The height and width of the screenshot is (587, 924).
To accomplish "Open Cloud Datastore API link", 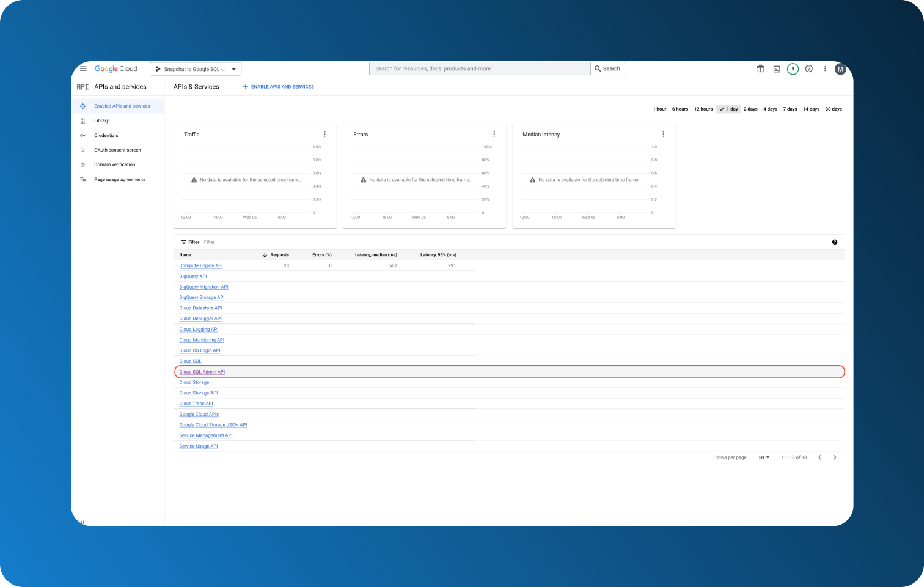I will (200, 308).
